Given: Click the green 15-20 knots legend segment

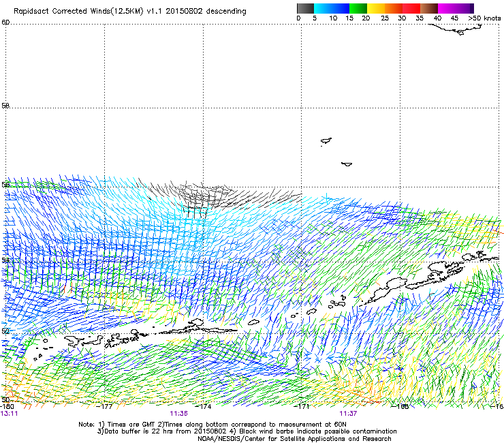Looking at the screenshot, I should pyautogui.click(x=358, y=8).
